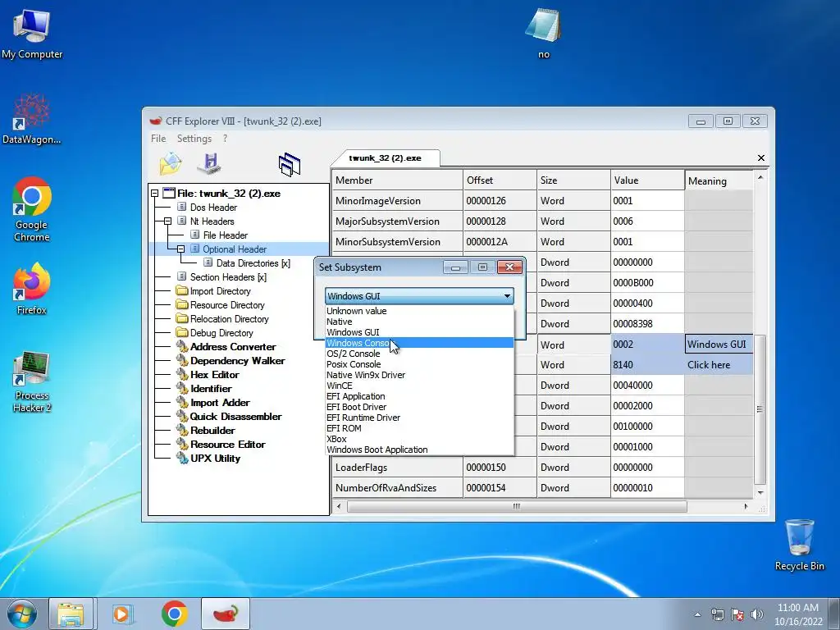Select Debug Directory folder
Image resolution: width=840 pixels, height=630 pixels.
pyautogui.click(x=221, y=333)
